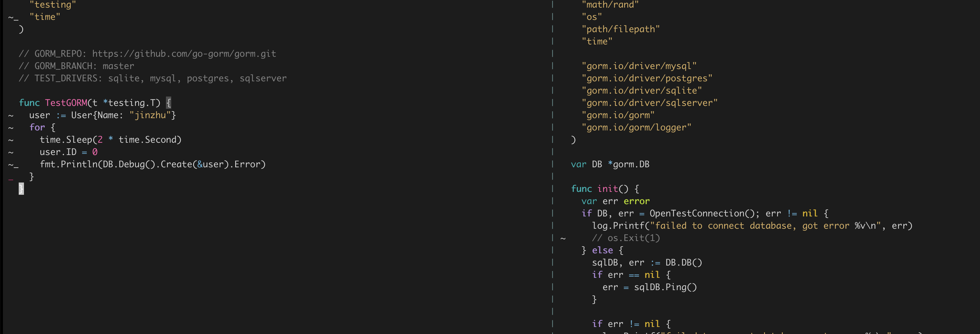The image size is (980, 334).
Task: Click the GORM_BRANCH: master comment
Action: (x=77, y=66)
